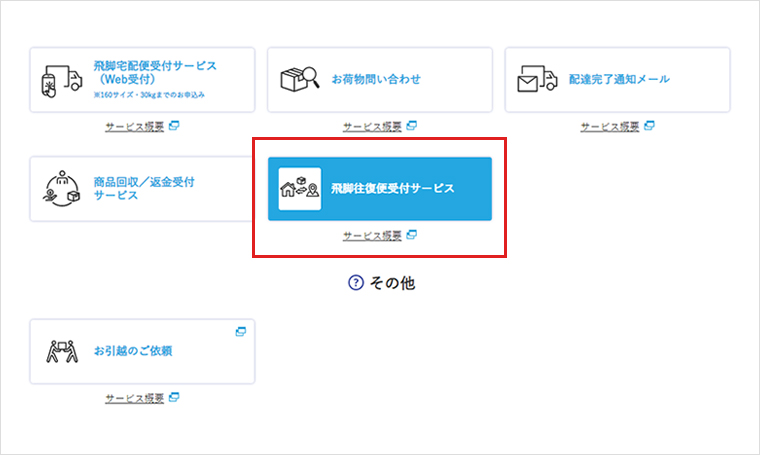Click the product return hands icon
This screenshot has height=455, width=760.
(x=61, y=188)
